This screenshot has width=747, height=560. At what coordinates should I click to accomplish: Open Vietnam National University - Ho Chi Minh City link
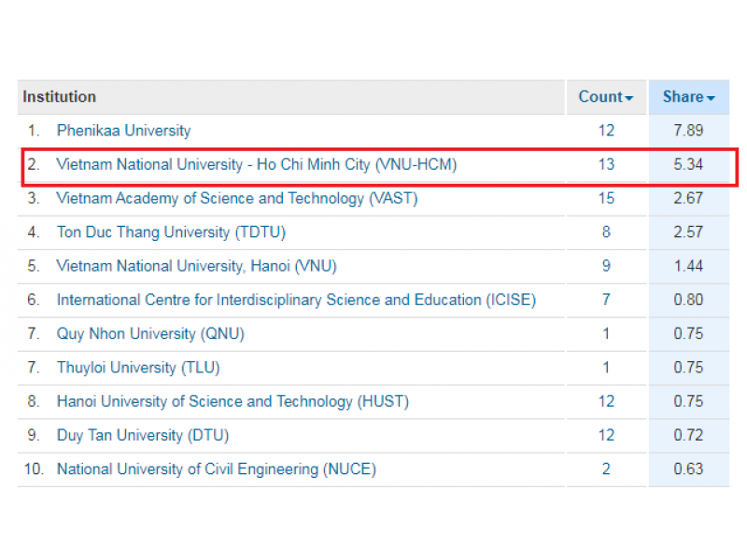coord(257,164)
